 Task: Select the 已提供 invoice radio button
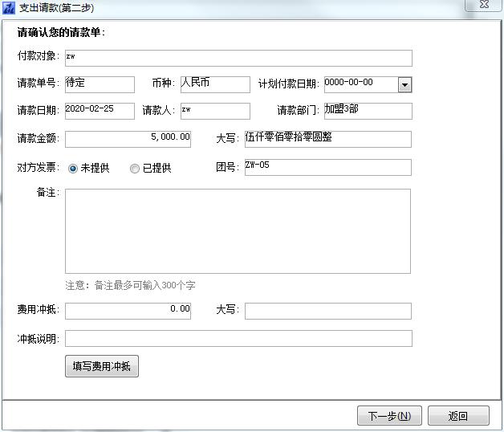coord(135,168)
